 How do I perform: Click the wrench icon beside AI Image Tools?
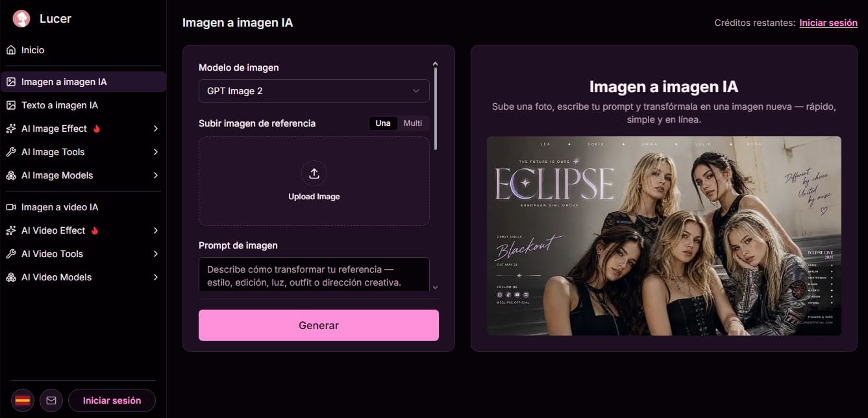click(11, 152)
